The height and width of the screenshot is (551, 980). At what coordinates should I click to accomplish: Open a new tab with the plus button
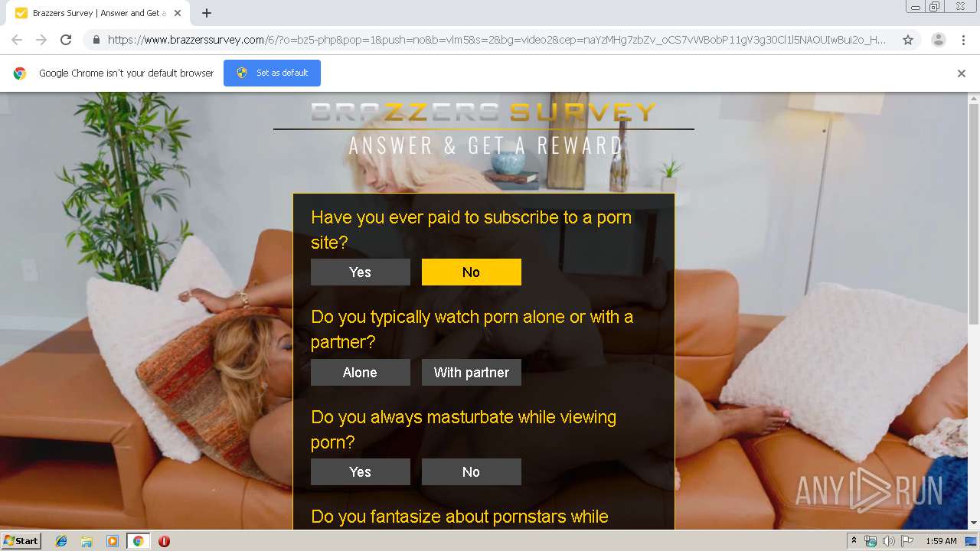coord(207,13)
